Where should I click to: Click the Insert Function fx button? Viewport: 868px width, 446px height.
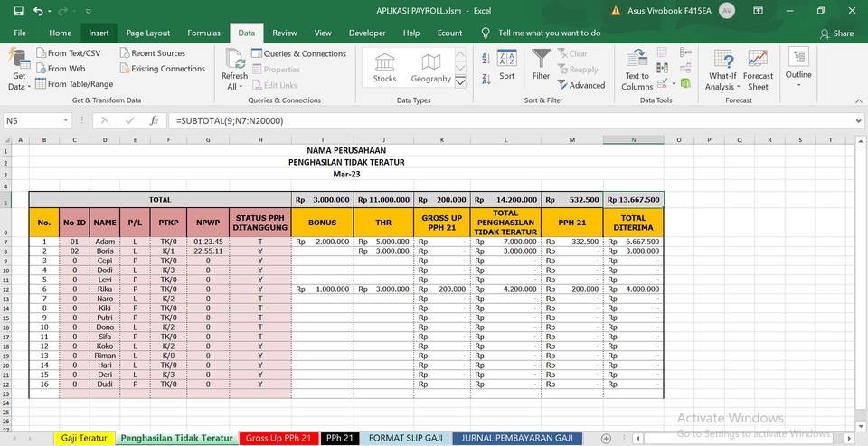tap(154, 120)
